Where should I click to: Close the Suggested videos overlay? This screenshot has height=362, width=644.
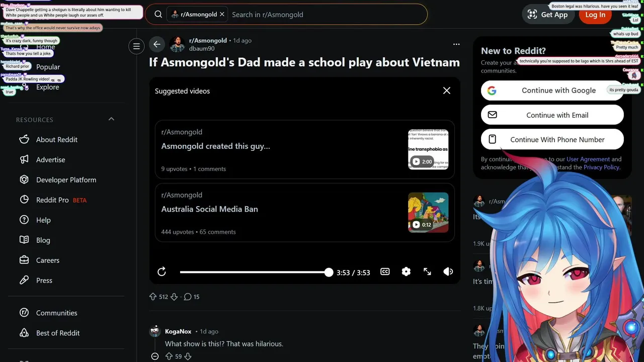[x=446, y=90]
